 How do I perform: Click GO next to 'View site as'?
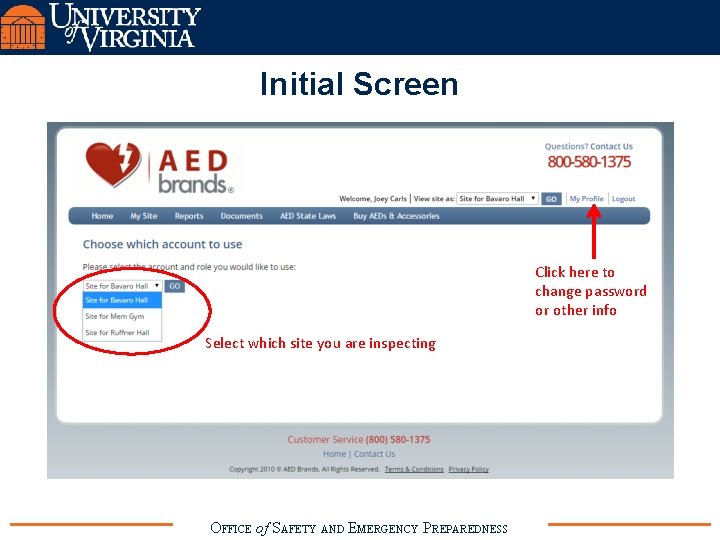coord(551,199)
